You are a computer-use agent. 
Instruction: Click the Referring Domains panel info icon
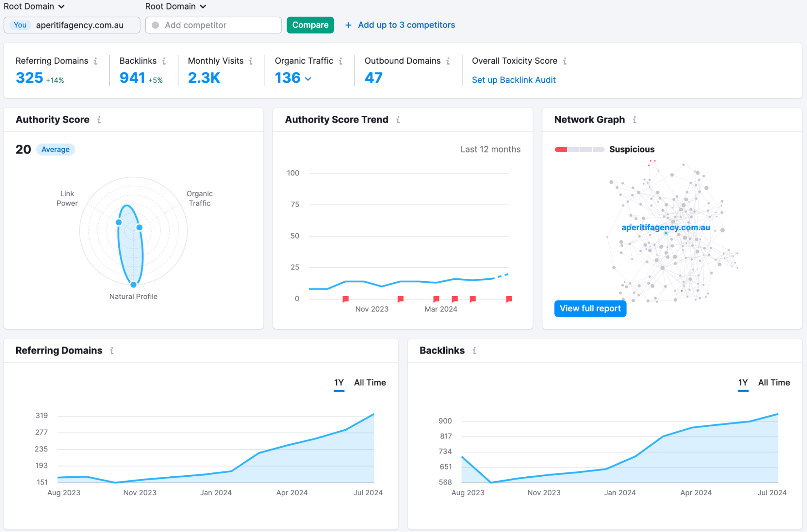click(x=112, y=350)
